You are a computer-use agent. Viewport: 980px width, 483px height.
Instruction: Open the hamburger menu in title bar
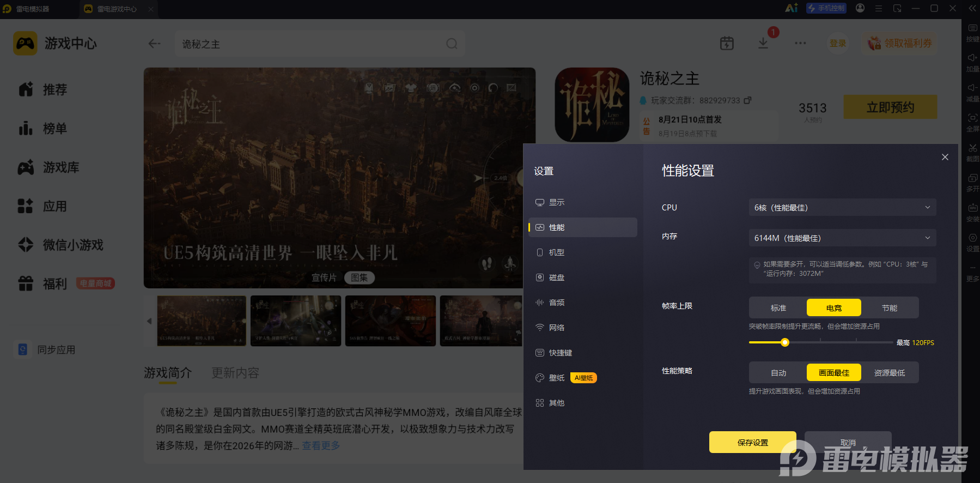click(879, 8)
